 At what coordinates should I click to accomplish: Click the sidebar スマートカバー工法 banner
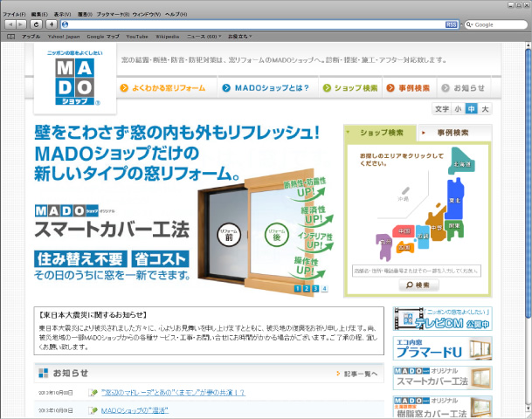[442, 378]
